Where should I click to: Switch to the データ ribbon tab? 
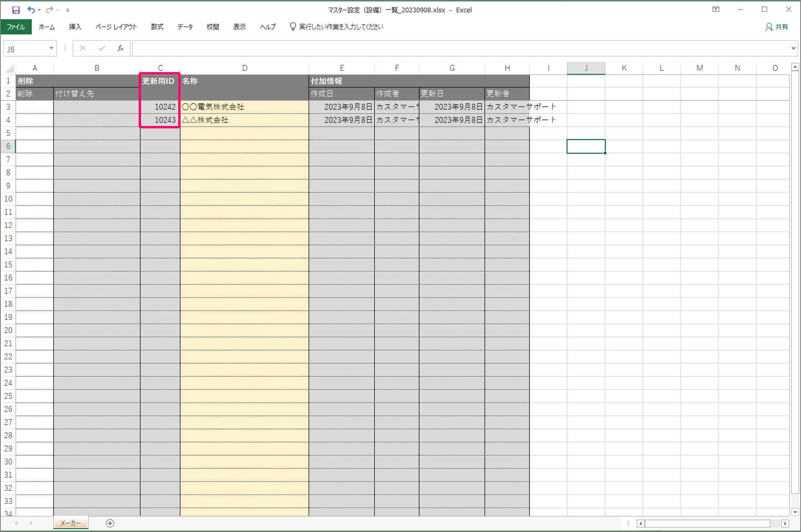pyautogui.click(x=185, y=27)
